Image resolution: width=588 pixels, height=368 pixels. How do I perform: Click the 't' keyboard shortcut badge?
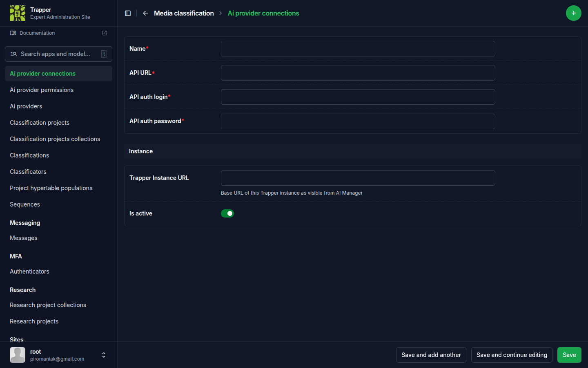(x=104, y=54)
